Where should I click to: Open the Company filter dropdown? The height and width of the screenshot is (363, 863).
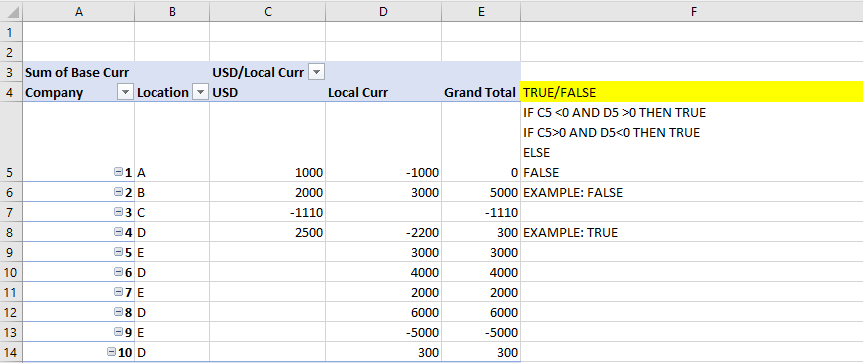pos(126,92)
